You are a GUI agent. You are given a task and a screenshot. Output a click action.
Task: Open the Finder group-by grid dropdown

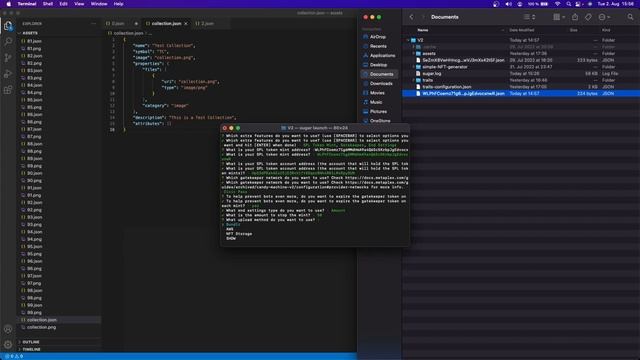coord(559,17)
